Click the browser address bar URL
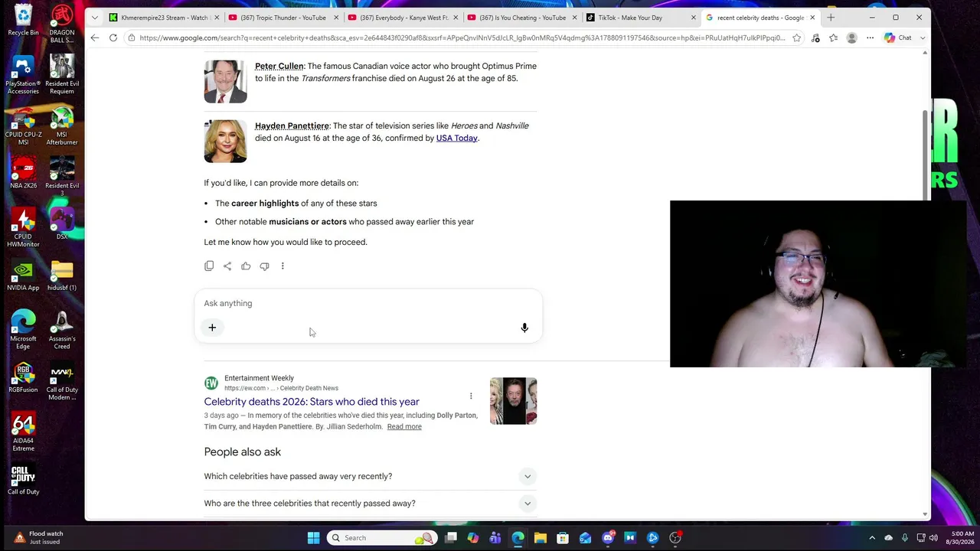Screen dimensions: 980x551 click(x=462, y=37)
